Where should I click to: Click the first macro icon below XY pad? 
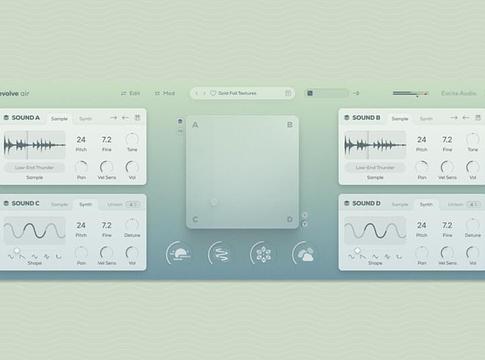click(x=179, y=253)
